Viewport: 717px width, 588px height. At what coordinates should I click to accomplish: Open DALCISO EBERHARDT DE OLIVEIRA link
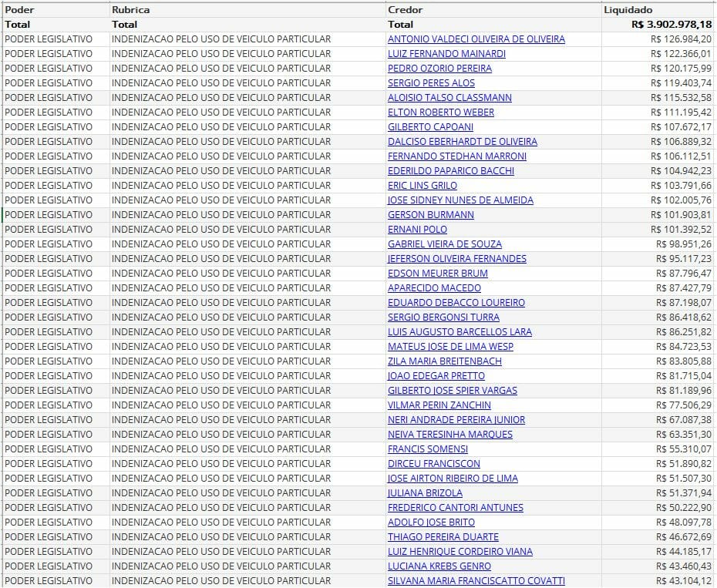click(463, 142)
